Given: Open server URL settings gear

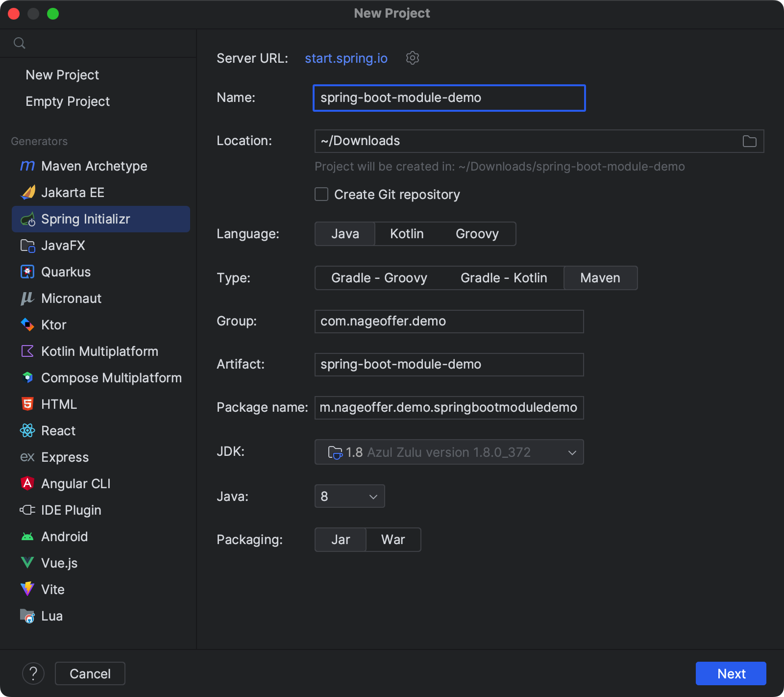Looking at the screenshot, I should click(413, 58).
